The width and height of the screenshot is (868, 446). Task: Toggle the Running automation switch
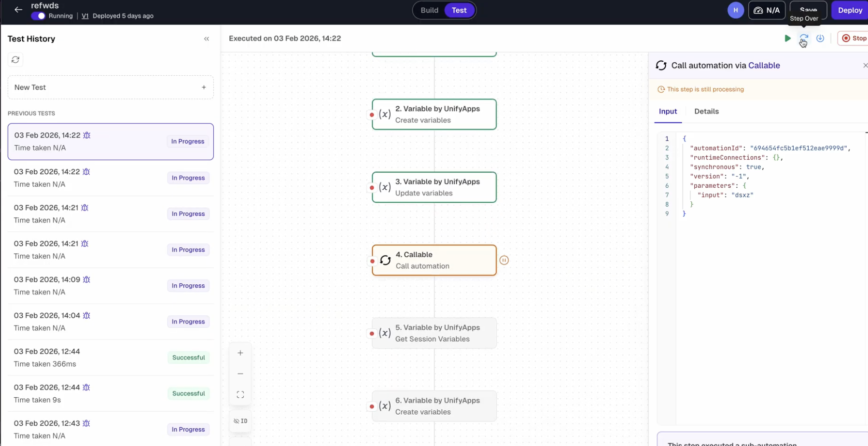click(x=38, y=16)
